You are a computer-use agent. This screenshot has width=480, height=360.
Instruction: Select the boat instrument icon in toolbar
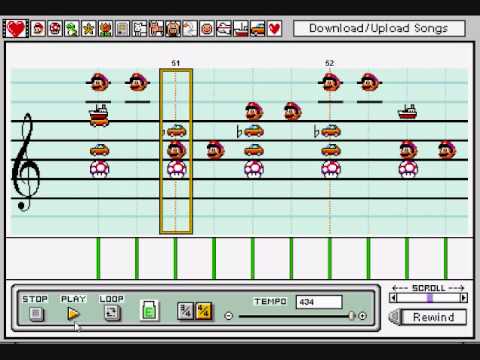(x=241, y=29)
